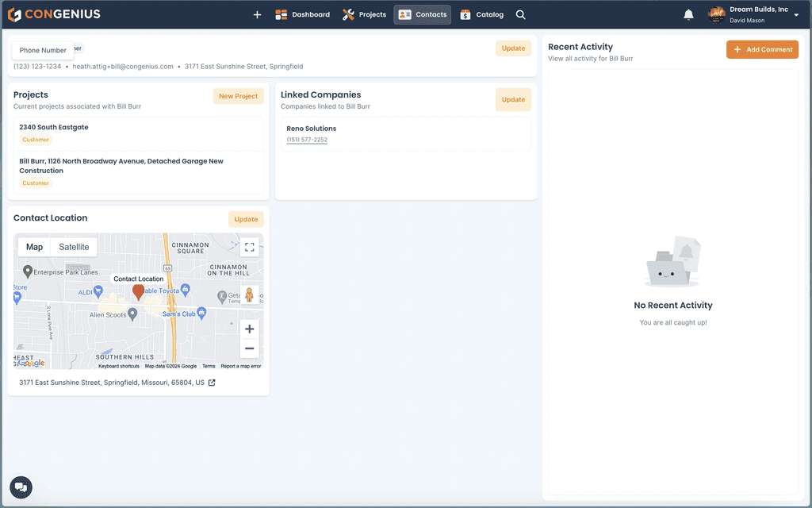The image size is (812, 508).
Task: Email heath.attig+bill@congenius.com
Action: coord(122,67)
